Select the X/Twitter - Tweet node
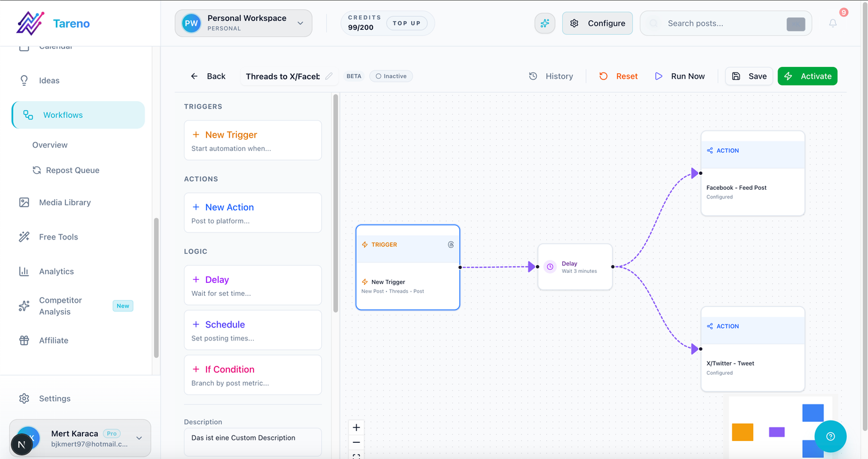The width and height of the screenshot is (868, 459). (753, 349)
